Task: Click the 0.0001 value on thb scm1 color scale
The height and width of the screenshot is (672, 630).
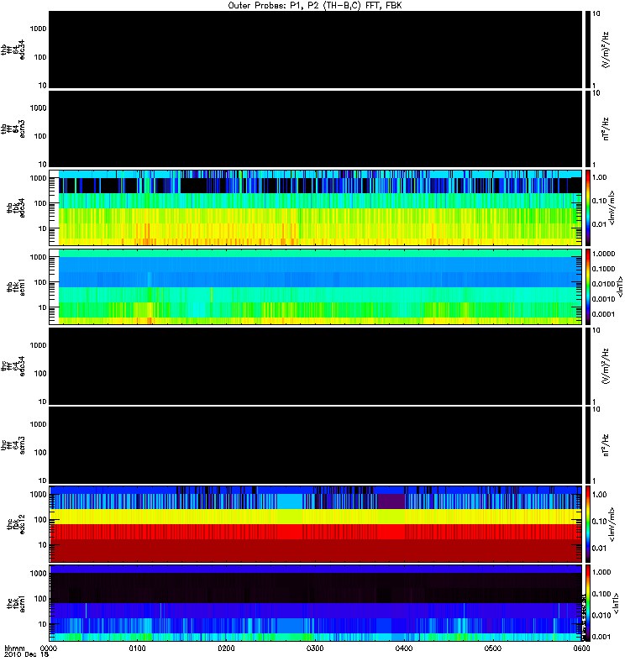Action: tap(603, 314)
